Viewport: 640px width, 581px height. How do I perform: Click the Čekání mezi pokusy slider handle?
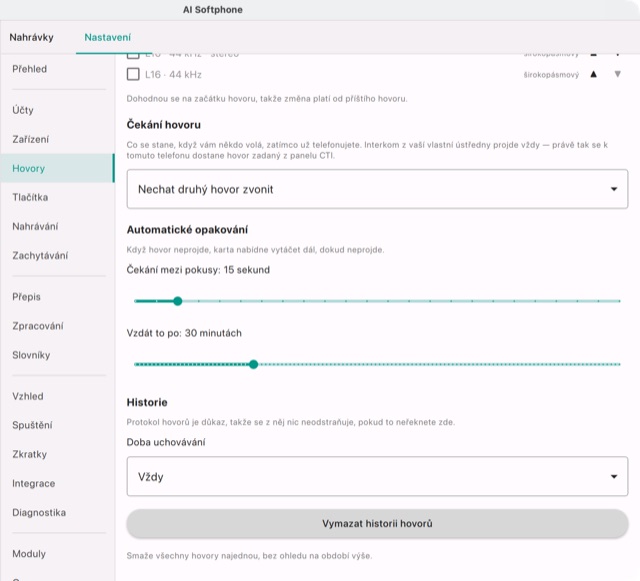tap(178, 301)
